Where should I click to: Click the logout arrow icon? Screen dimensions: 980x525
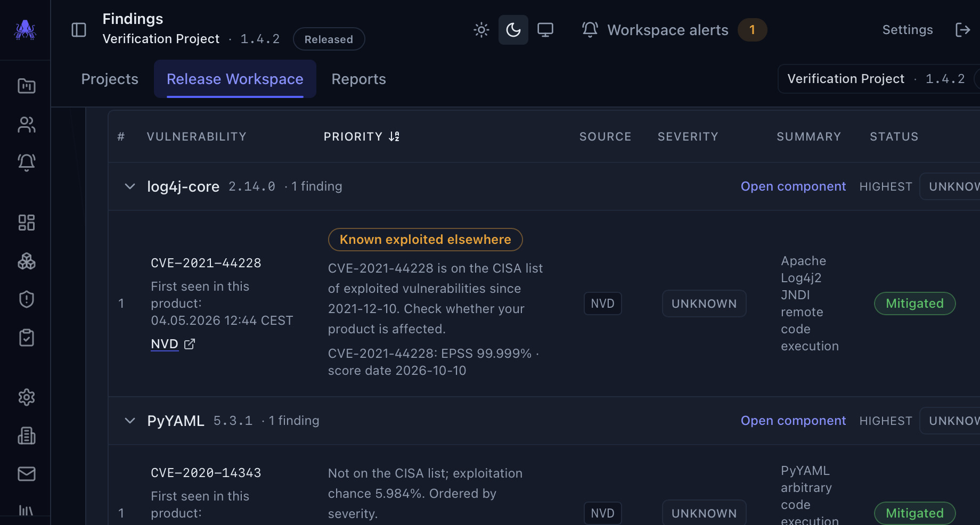click(x=963, y=30)
